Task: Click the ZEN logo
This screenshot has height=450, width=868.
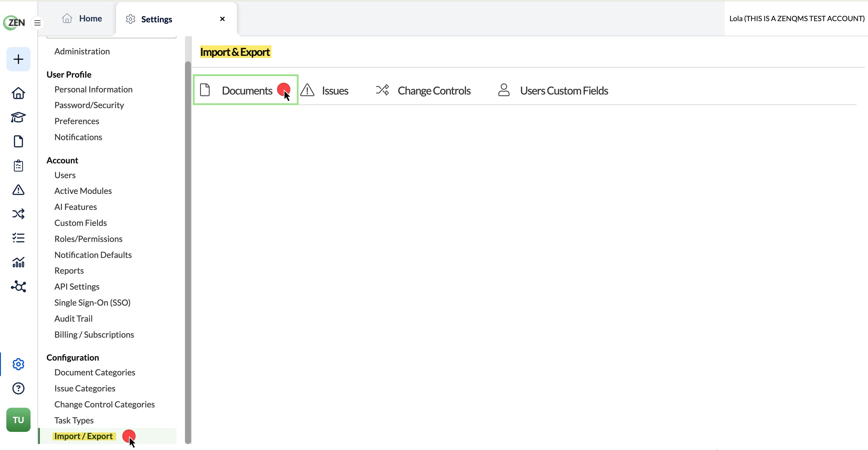Action: click(x=14, y=23)
